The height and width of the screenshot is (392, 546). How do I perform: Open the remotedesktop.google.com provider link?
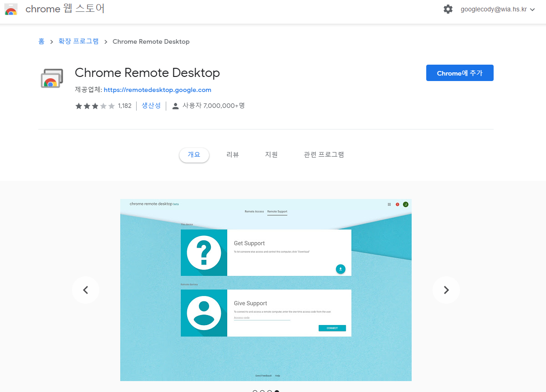coord(158,90)
